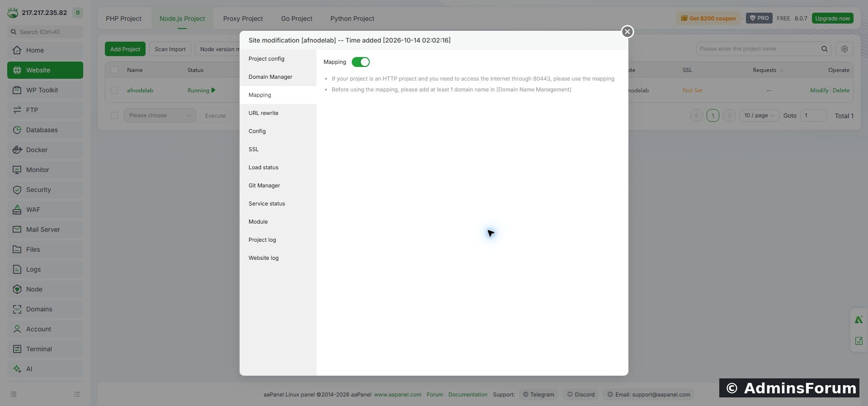This screenshot has width=868, height=406.
Task: Collapse sidebar menu icon at bottom left
Action: [x=14, y=394]
